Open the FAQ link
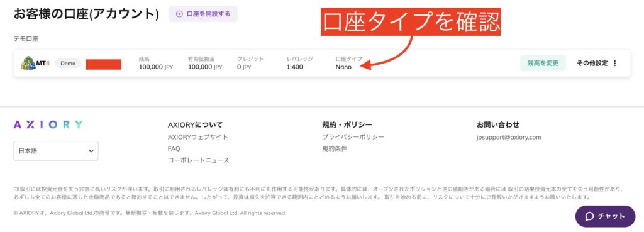Image resolution: width=644 pixels, height=232 pixels. (174, 148)
